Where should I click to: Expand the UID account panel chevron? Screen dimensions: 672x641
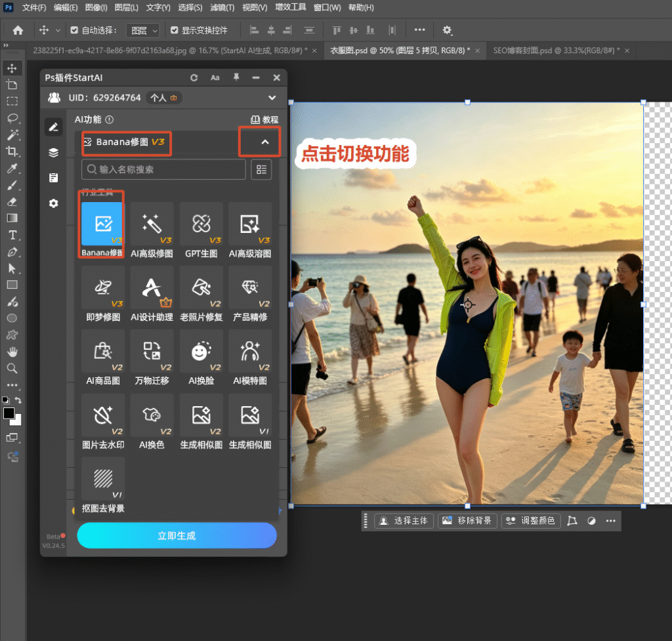pos(272,98)
